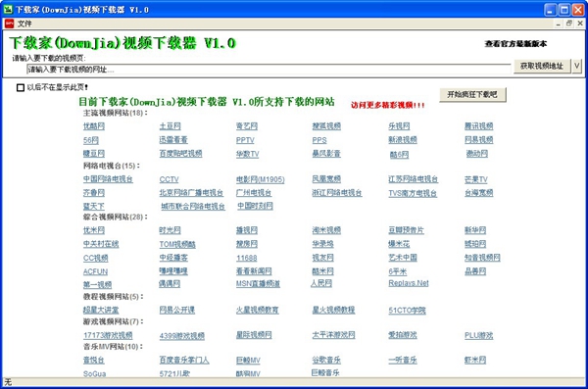The image size is (588, 389).
Task: Click the 迅雷看看 link
Action: tap(173, 140)
